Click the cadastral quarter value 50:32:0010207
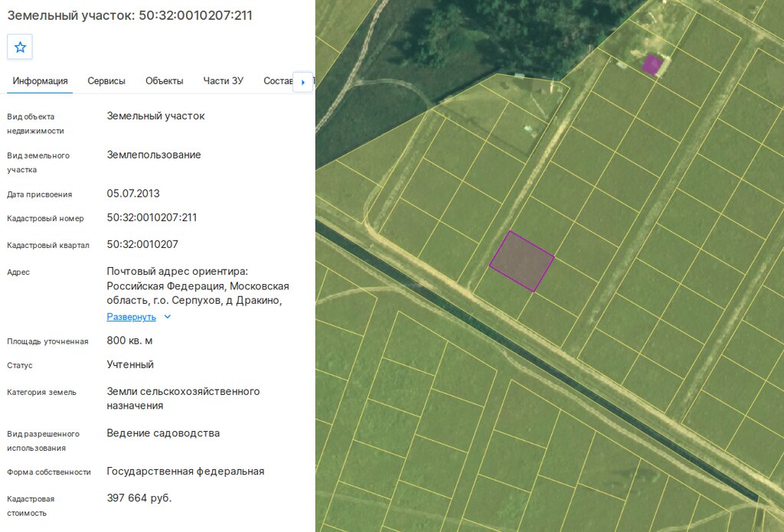784x532 pixels. click(x=142, y=244)
